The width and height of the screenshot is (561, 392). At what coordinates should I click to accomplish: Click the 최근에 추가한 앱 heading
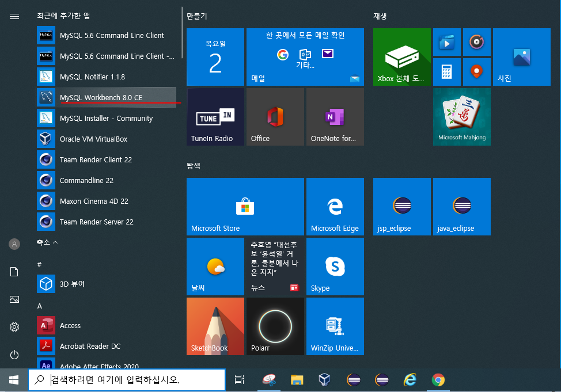(63, 16)
